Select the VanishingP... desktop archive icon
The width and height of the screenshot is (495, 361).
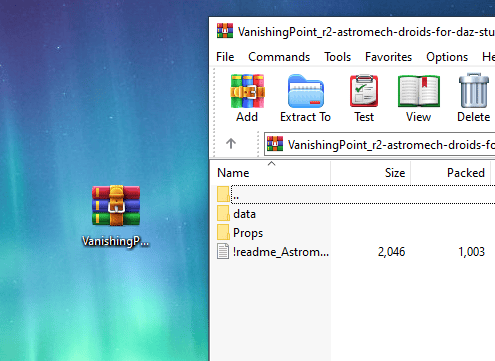116,205
